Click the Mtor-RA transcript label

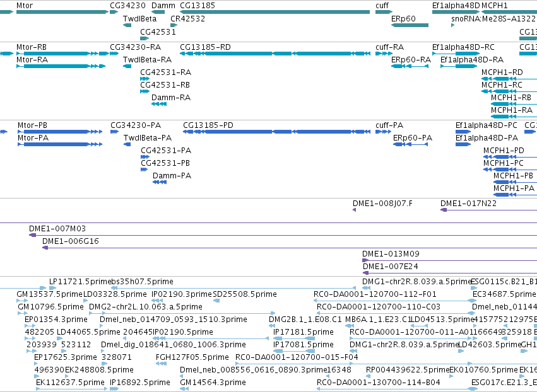click(x=32, y=59)
